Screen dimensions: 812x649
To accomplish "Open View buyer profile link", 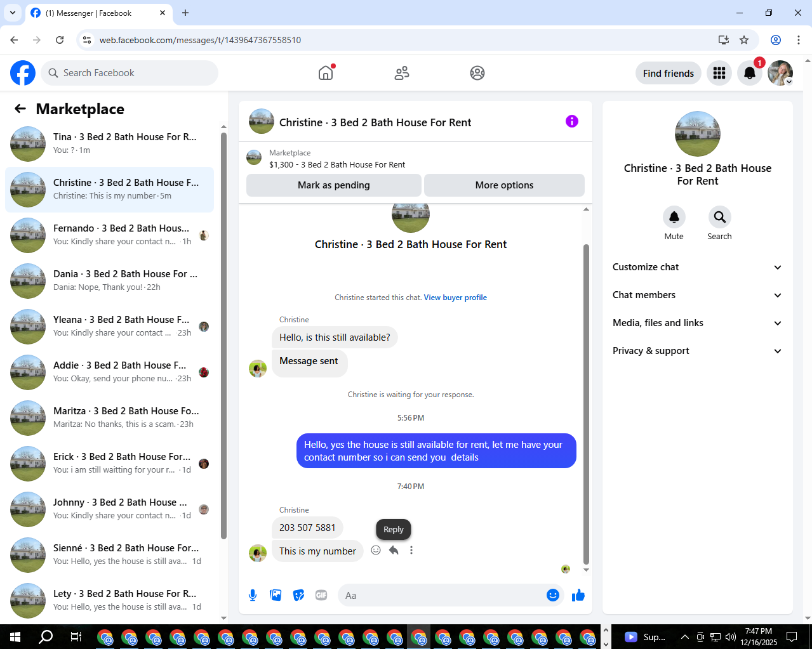I will [x=455, y=298].
